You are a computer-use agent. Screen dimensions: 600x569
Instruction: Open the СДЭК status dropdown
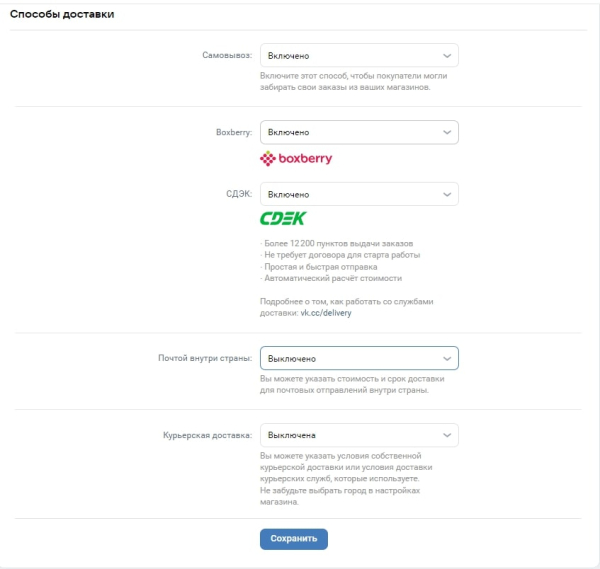pos(359,194)
